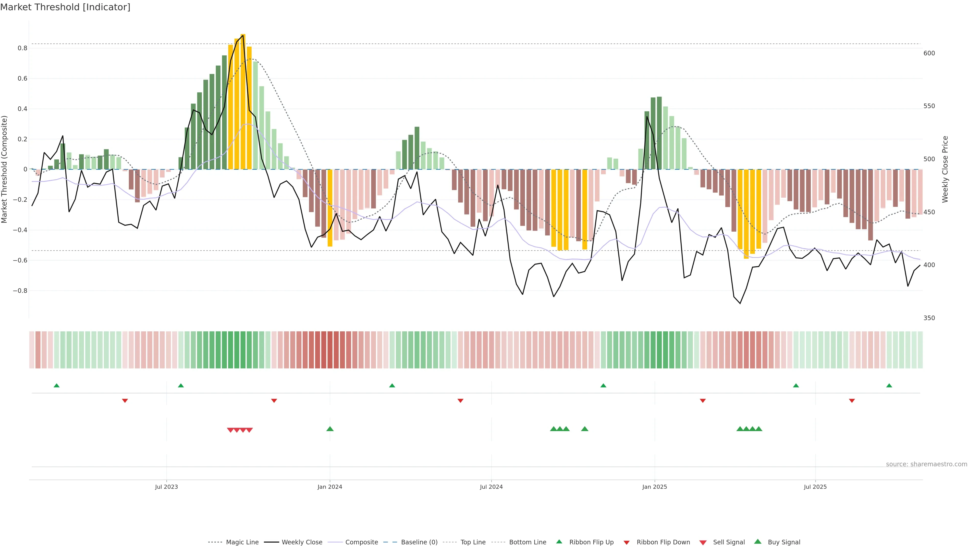This screenshot has width=980, height=551.
Task: Click the Buy Signal legend triangle icon
Action: pyautogui.click(x=757, y=542)
